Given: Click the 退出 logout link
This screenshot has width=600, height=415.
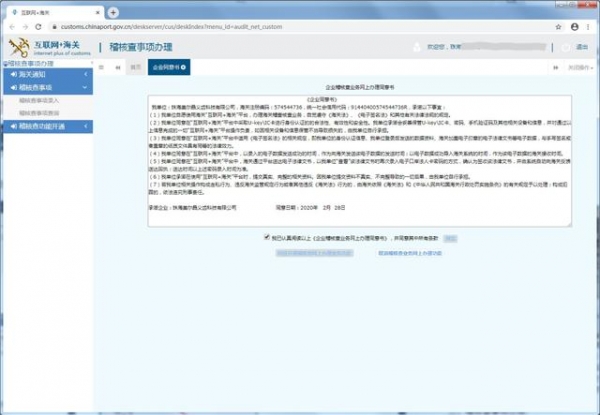Looking at the screenshot, I should tap(582, 47).
